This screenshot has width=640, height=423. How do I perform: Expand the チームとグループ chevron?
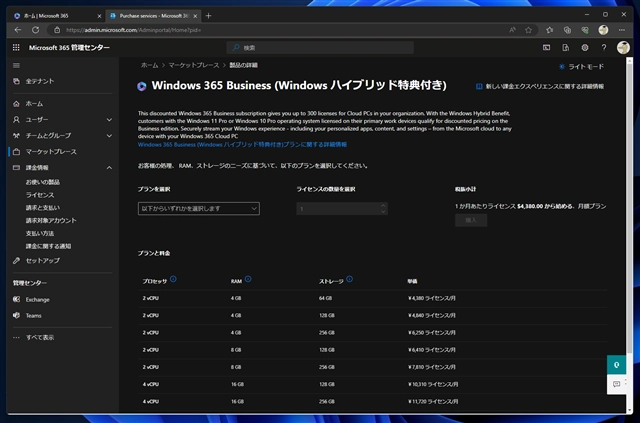click(109, 136)
